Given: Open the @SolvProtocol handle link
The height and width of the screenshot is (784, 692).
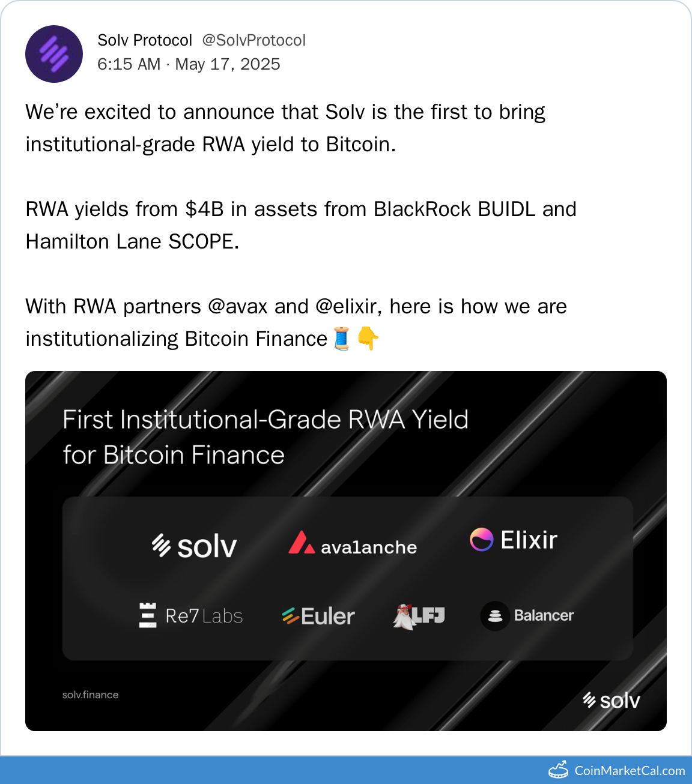Looking at the screenshot, I should (x=253, y=40).
